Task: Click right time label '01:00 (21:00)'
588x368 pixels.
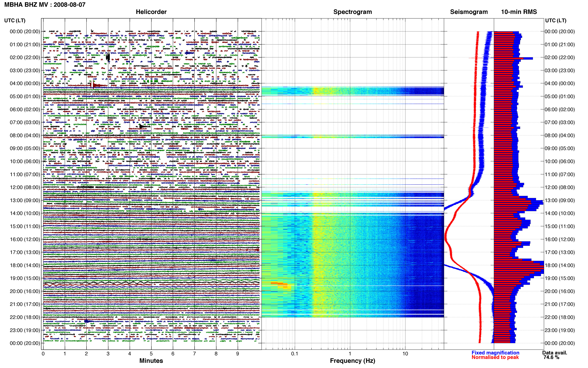Action: click(560, 45)
